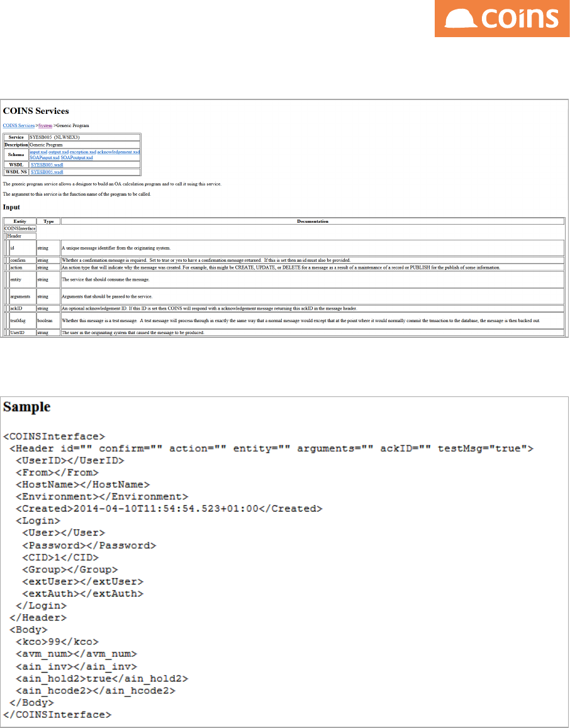Click the 'boolean' type cell

click(48, 320)
